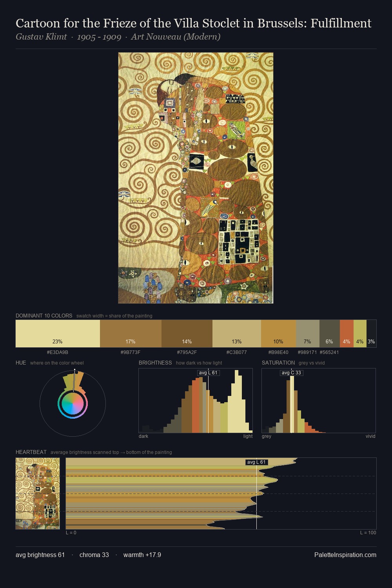
Task: Click the 'dark' axis label under Brightness
Action: tap(143, 436)
